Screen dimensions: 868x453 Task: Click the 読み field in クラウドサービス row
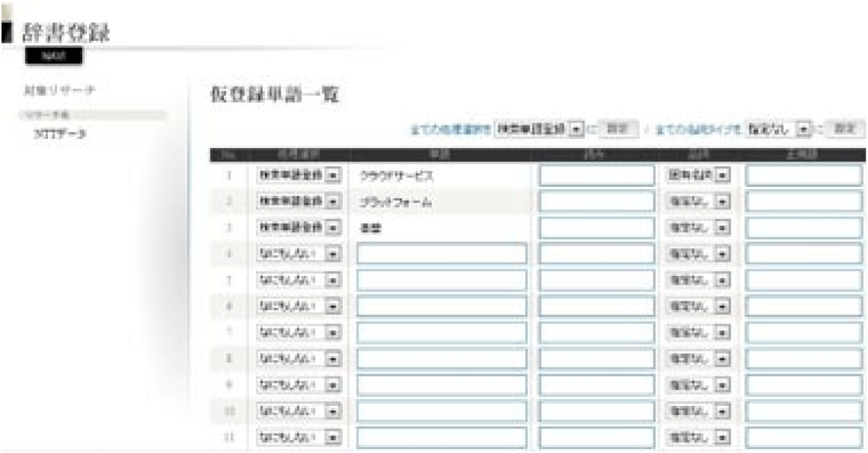click(x=596, y=175)
